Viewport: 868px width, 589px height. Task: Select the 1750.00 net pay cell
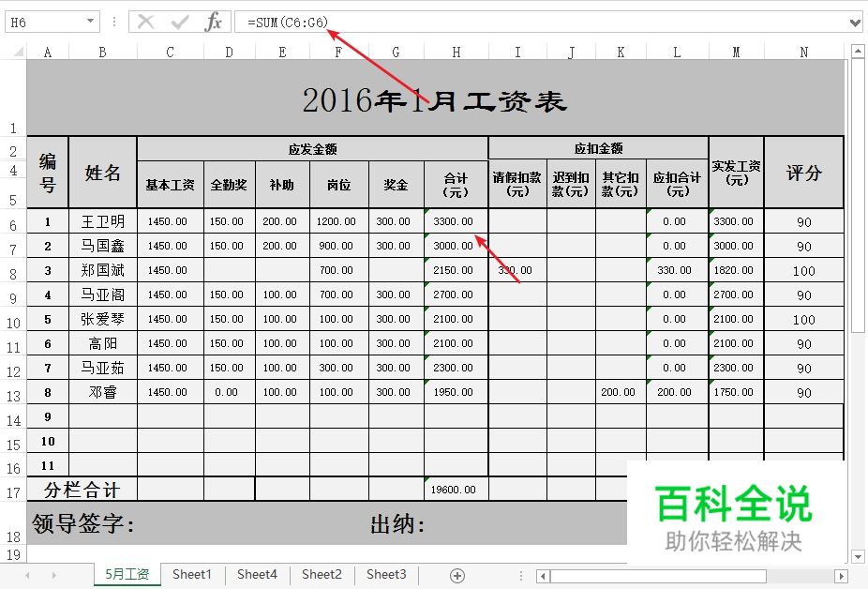coord(736,392)
